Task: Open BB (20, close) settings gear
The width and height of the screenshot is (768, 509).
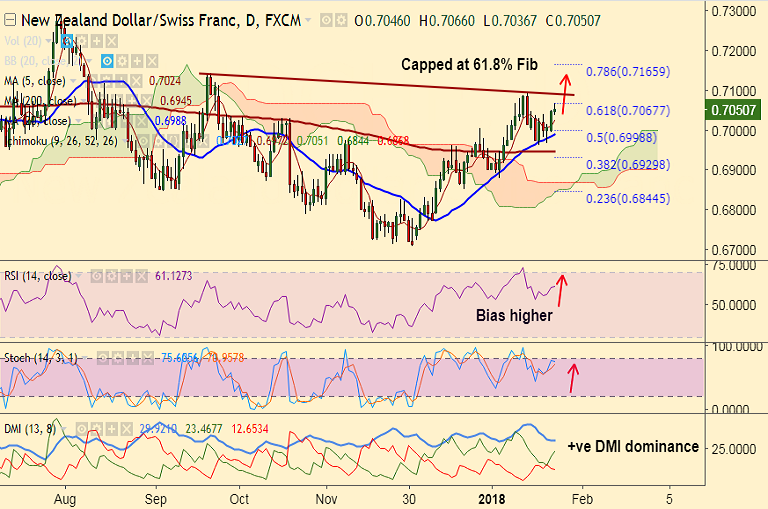Action: (122, 61)
